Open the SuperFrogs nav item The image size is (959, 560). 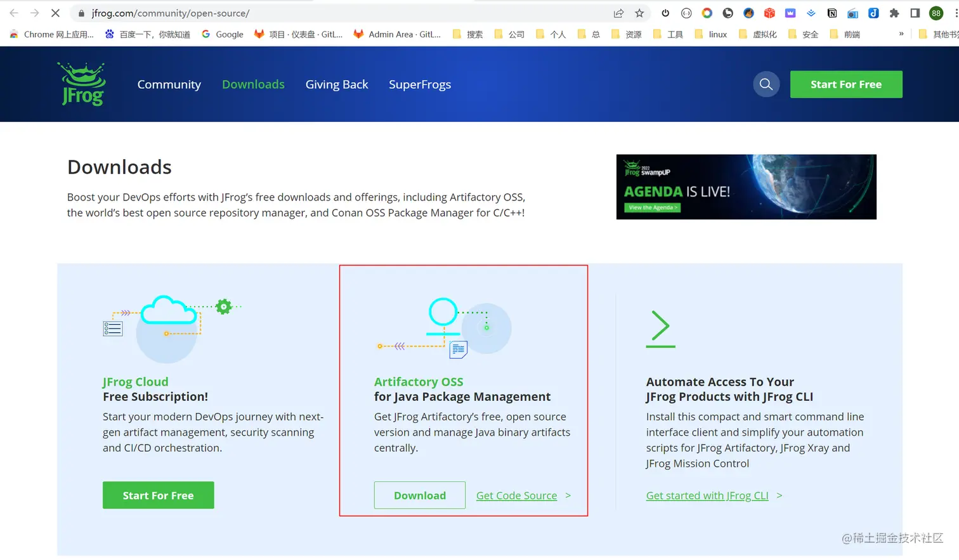click(420, 84)
